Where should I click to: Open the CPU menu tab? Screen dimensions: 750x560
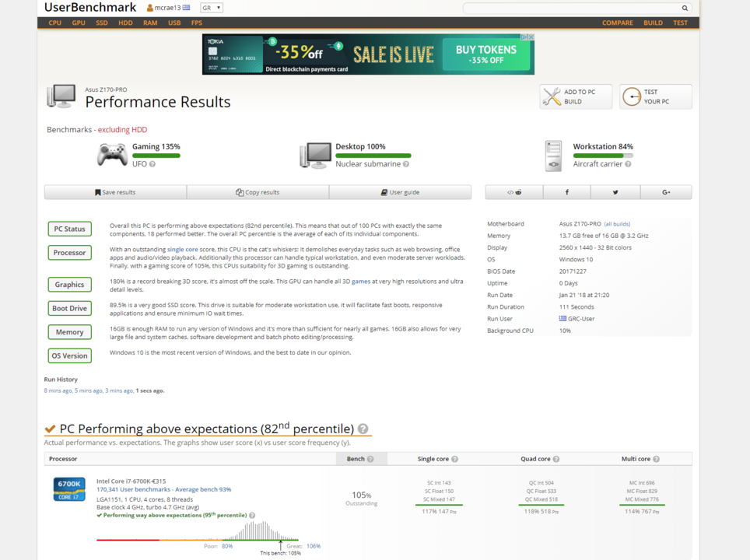[55, 23]
